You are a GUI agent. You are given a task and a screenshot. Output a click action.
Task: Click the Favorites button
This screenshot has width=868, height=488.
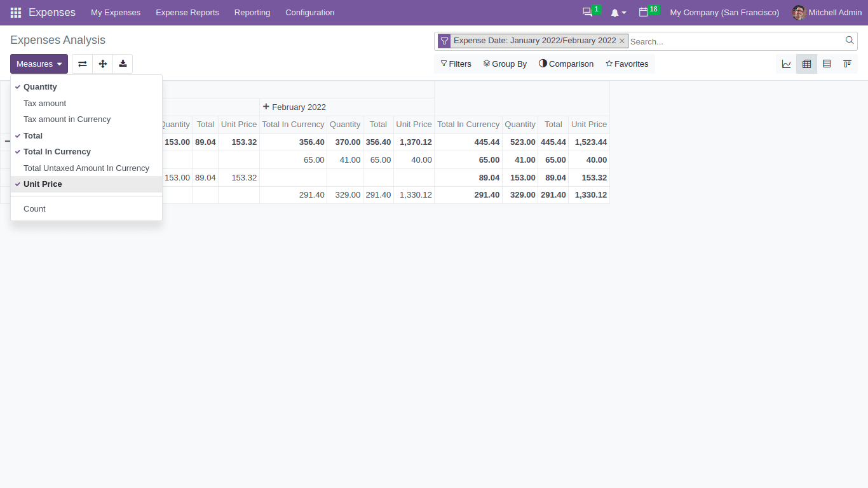click(627, 64)
